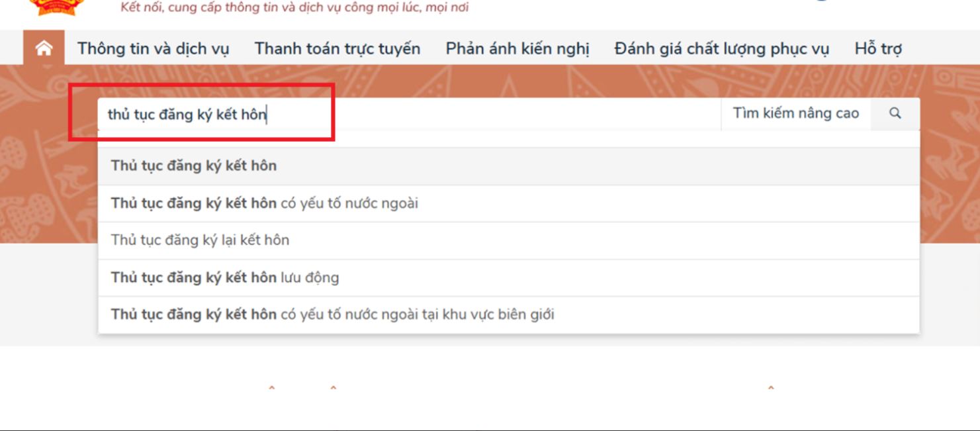Pick 'Thủ tục đăng ký kết hôn lưu động'
This screenshot has width=980, height=431.
tap(224, 277)
